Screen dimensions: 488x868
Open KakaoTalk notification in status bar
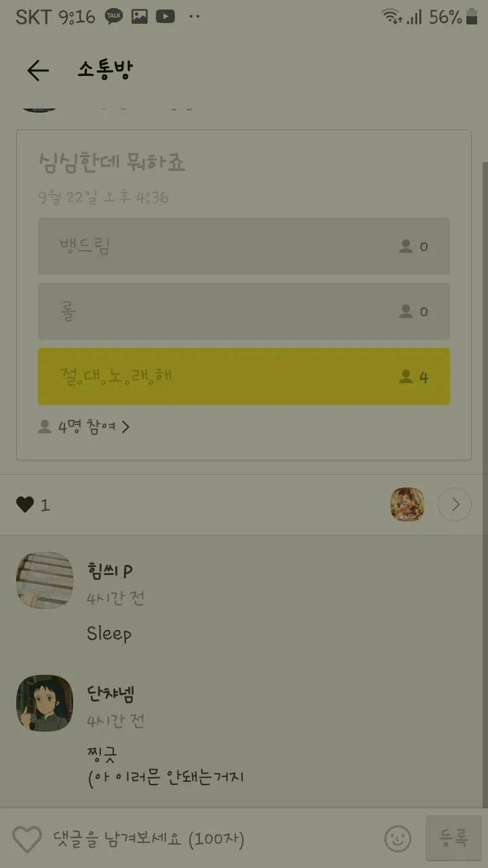point(114,18)
